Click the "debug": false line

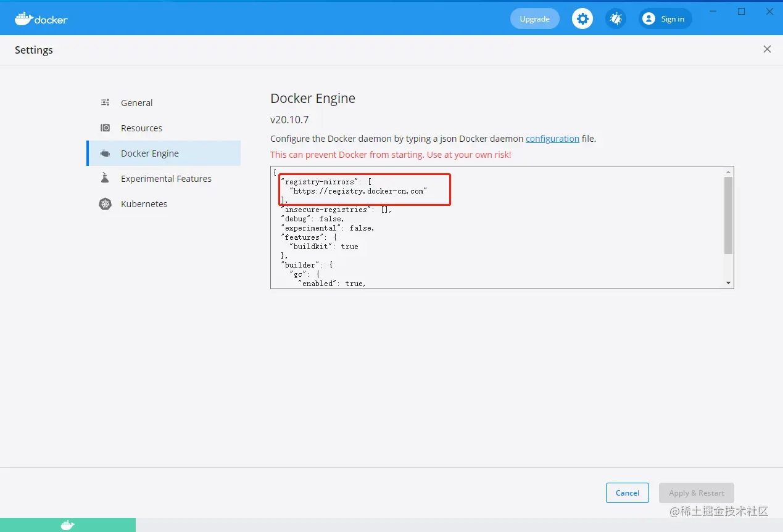(x=312, y=219)
